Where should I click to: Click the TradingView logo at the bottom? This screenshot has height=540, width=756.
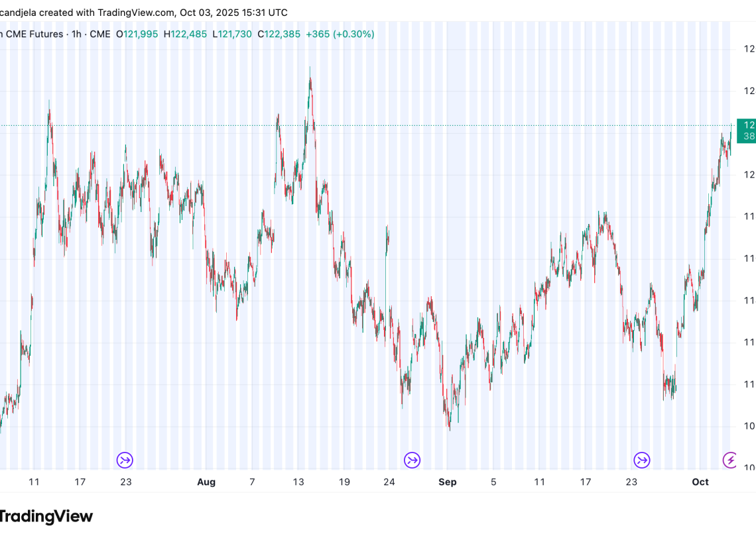pyautogui.click(x=45, y=516)
